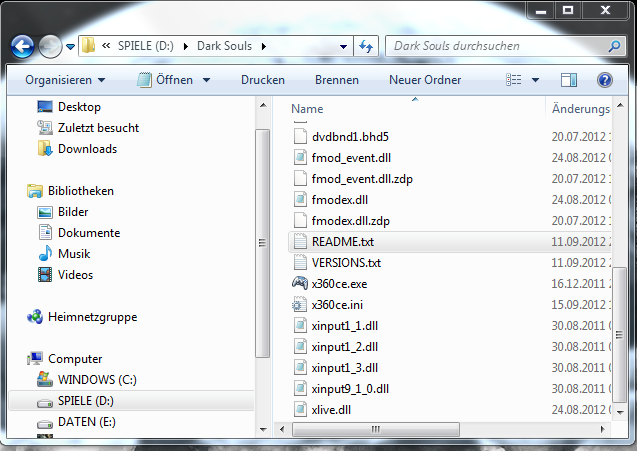
Task: Focus the Dark Souls durchsuchen search box
Action: pyautogui.click(x=505, y=46)
